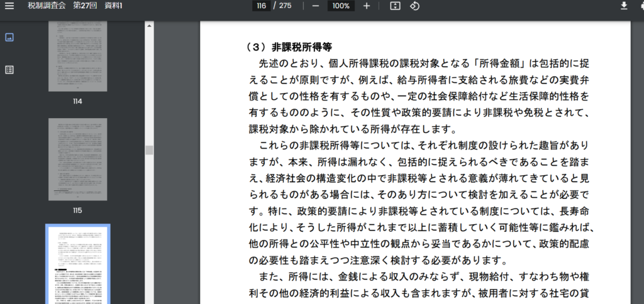Download the PDF file
The image size is (644, 304).
[x=624, y=6]
